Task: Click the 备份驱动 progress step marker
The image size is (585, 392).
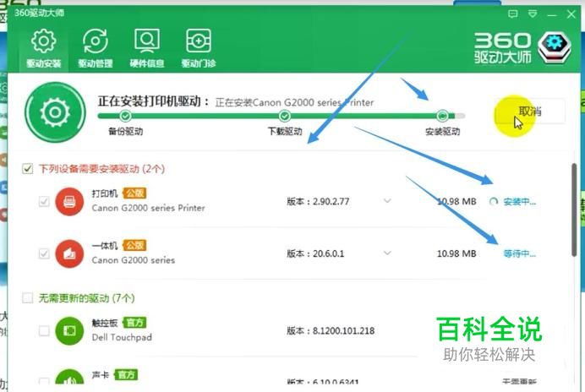Action: [x=125, y=116]
